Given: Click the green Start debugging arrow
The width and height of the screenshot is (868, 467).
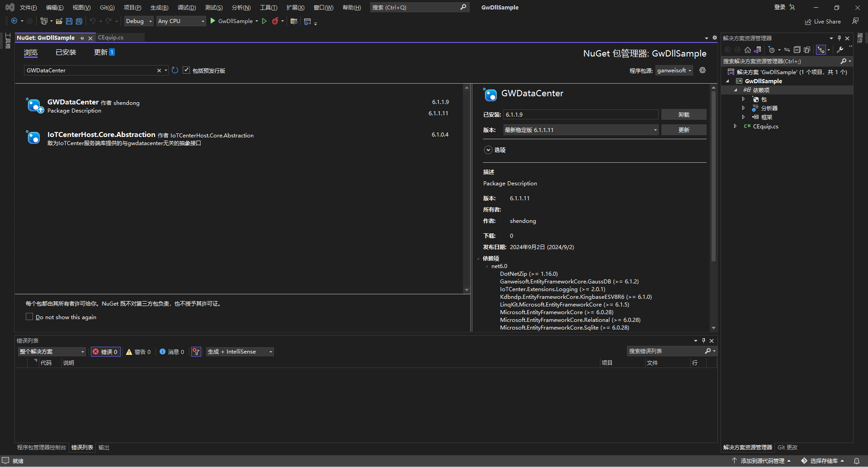Looking at the screenshot, I should [x=212, y=21].
